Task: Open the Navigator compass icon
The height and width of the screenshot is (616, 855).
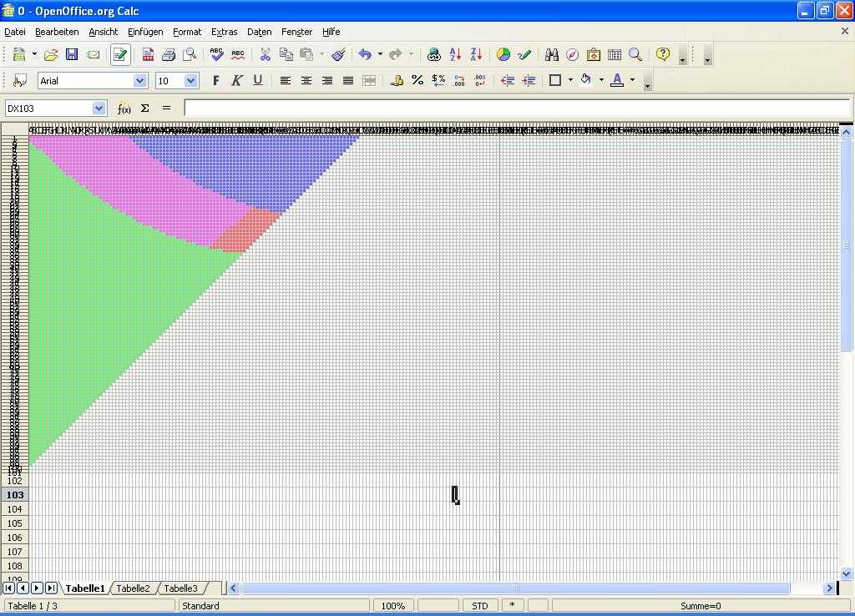Action: [x=572, y=55]
